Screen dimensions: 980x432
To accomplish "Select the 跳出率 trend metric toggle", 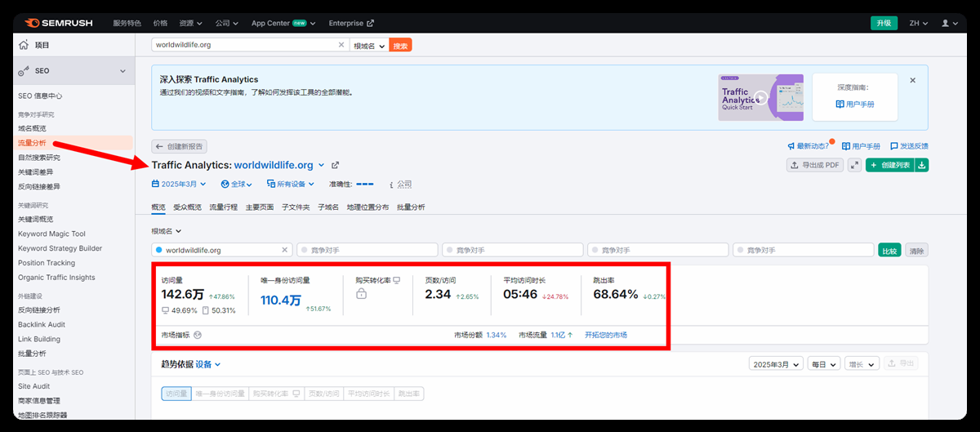I will tap(409, 394).
